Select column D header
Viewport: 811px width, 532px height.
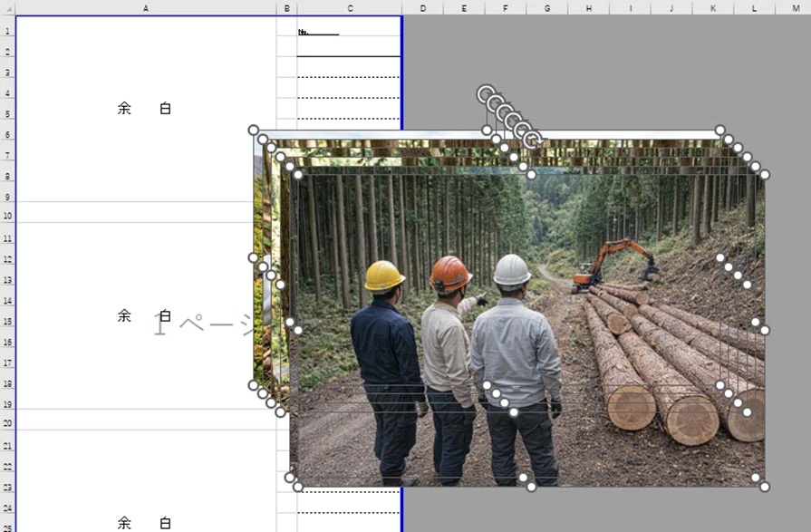click(x=423, y=8)
